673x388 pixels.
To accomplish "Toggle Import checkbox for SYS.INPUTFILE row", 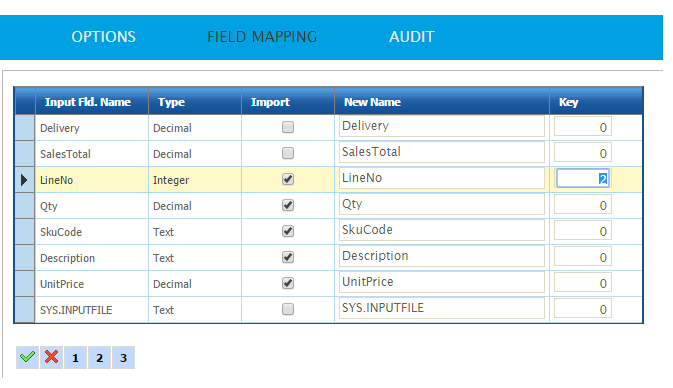I will (x=288, y=309).
